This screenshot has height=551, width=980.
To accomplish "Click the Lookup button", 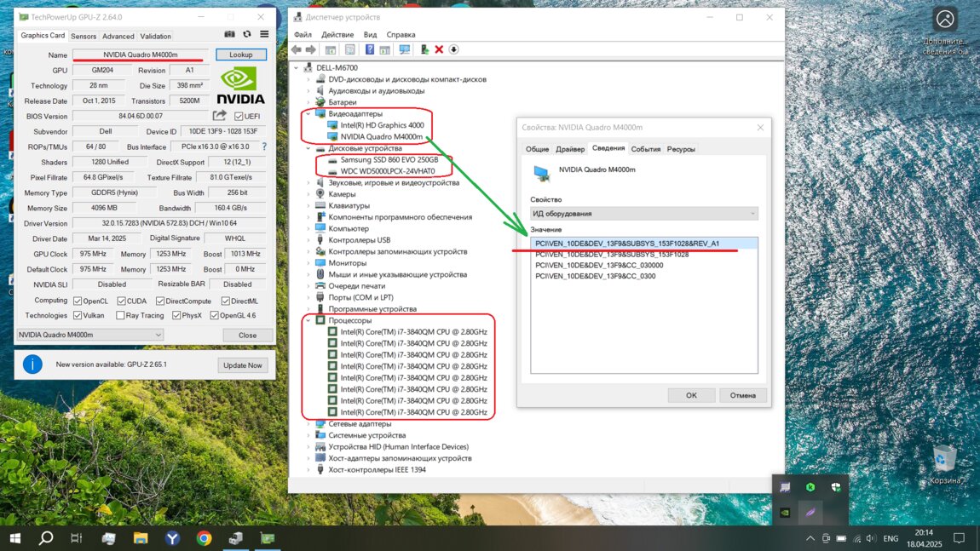I will pyautogui.click(x=241, y=55).
